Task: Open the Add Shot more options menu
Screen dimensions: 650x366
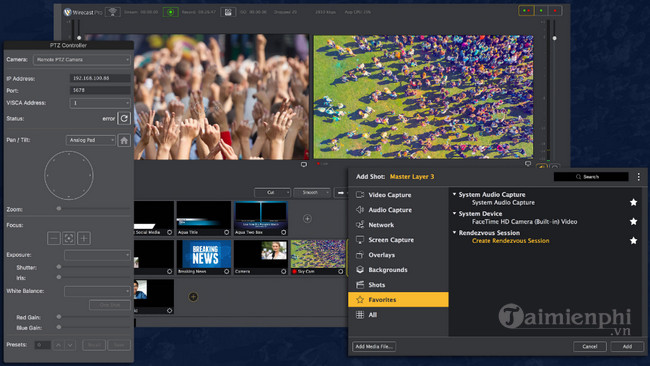Action: 638,177
